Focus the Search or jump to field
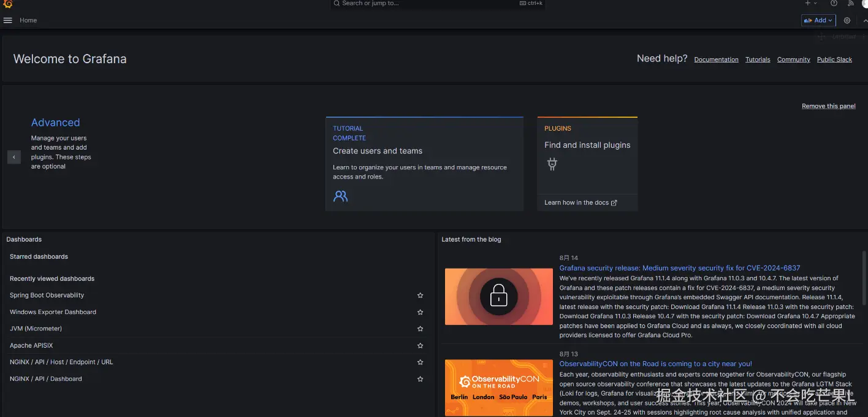Screen dimensions: 868x417 pyautogui.click(x=438, y=4)
